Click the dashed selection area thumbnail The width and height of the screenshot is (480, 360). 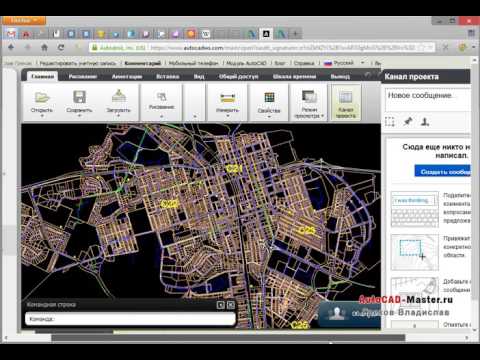click(x=415, y=252)
